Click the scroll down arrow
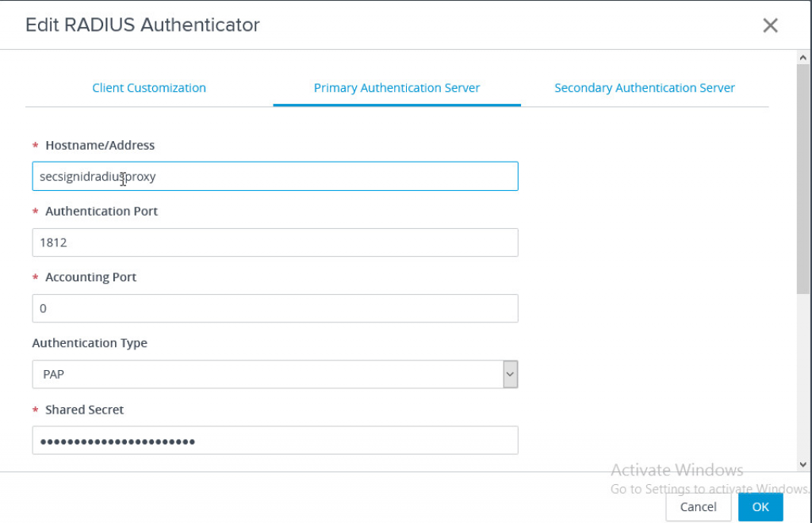 [x=803, y=464]
